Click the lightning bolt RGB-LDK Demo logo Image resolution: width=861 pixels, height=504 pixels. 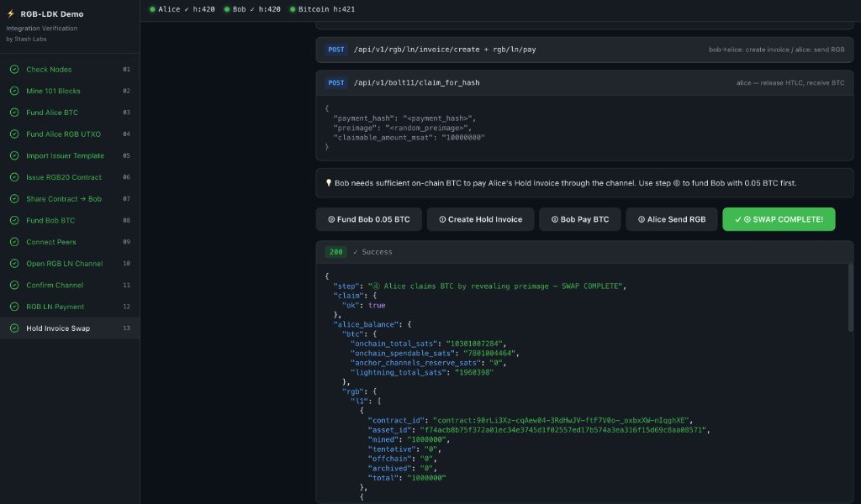(10, 13)
